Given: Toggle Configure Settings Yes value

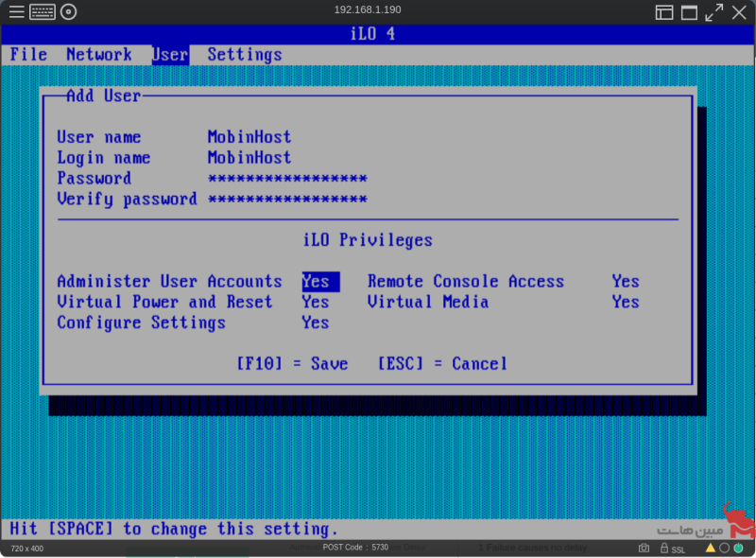Looking at the screenshot, I should [x=316, y=323].
